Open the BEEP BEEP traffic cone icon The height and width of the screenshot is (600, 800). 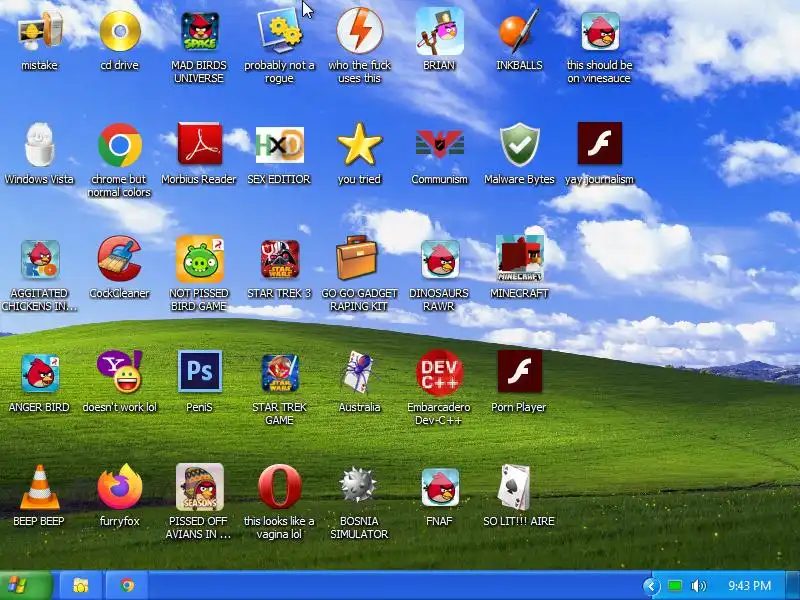[x=40, y=488]
